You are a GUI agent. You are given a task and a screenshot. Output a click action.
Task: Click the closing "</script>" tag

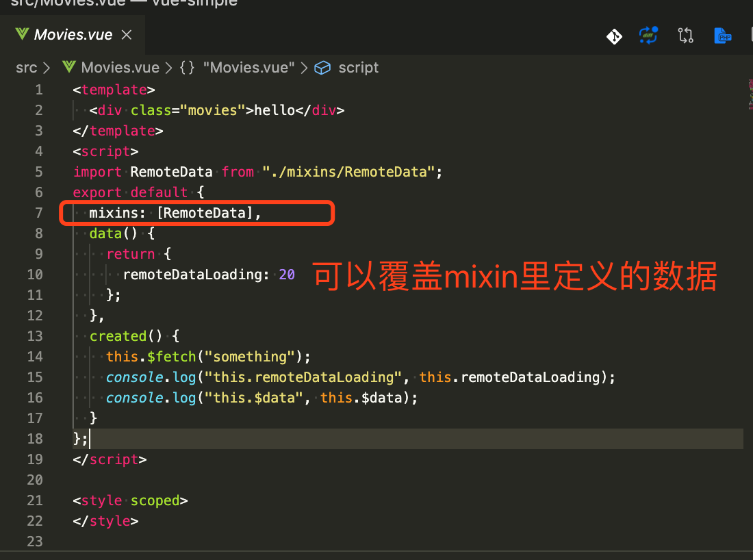[x=110, y=459]
